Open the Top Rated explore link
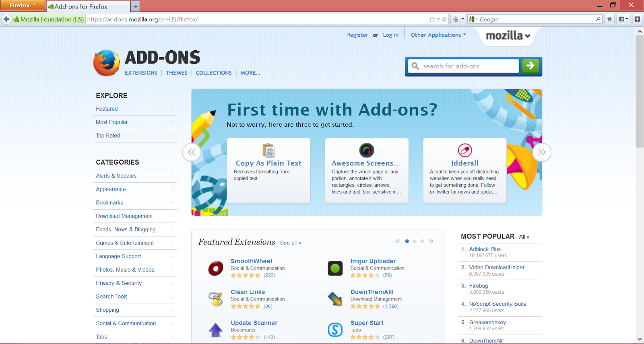Screen dimensions: 644x344 135,136
